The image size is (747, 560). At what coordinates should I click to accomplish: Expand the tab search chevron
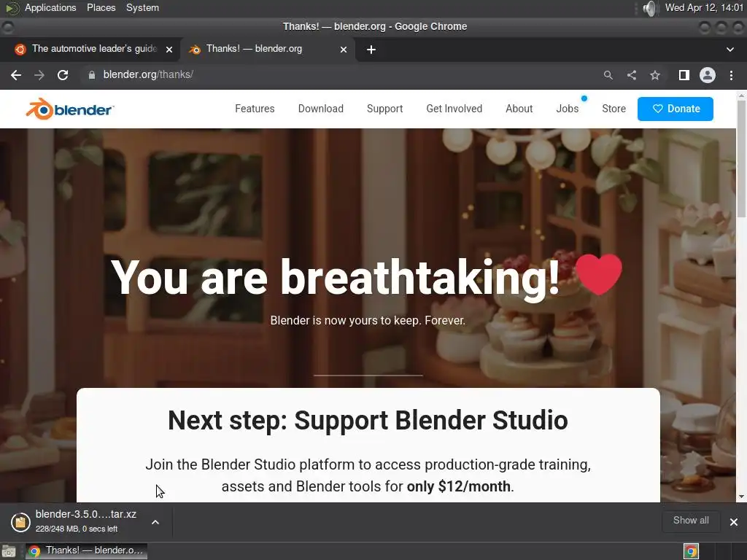[729, 50]
